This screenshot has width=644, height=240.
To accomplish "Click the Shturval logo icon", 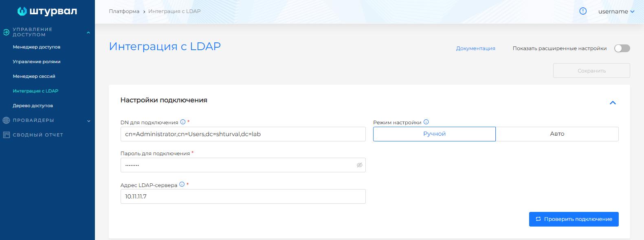I will 22,11.
